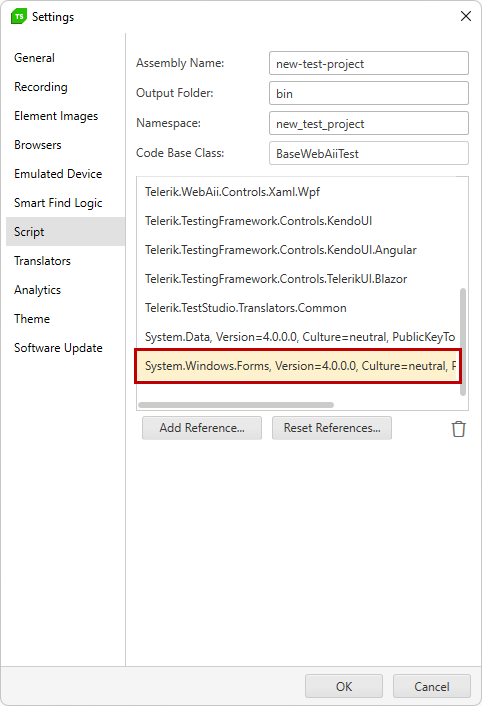The height and width of the screenshot is (706, 482).
Task: Go to Element Images settings
Action: [x=65, y=116]
